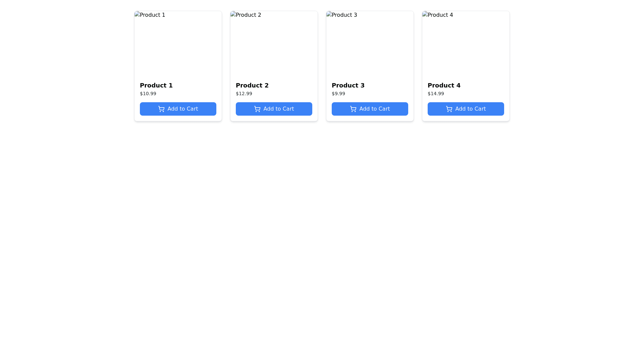Select the Product 4 title text
This screenshot has height=362, width=644.
[444, 85]
